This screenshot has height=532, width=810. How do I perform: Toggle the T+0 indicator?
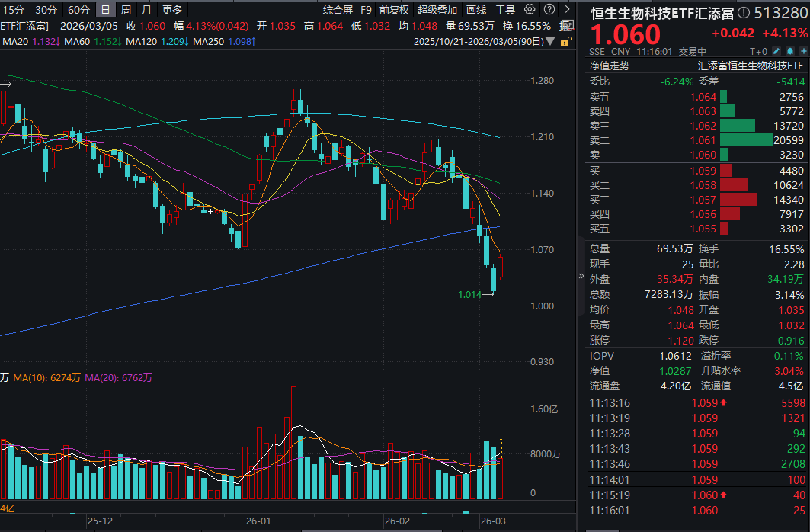[x=758, y=52]
